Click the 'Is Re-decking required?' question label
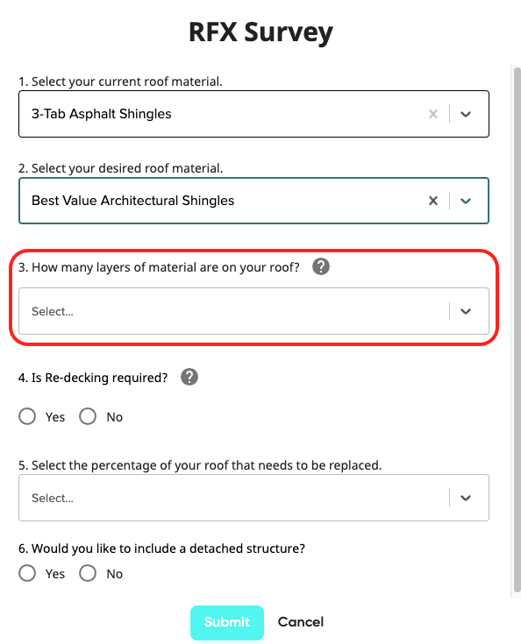This screenshot has width=521, height=644. click(93, 377)
